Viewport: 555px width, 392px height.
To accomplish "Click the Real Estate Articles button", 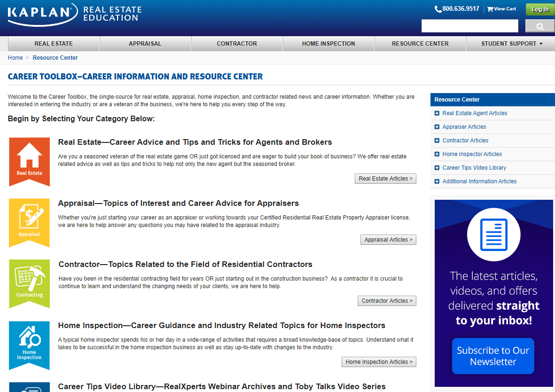I will tap(385, 179).
